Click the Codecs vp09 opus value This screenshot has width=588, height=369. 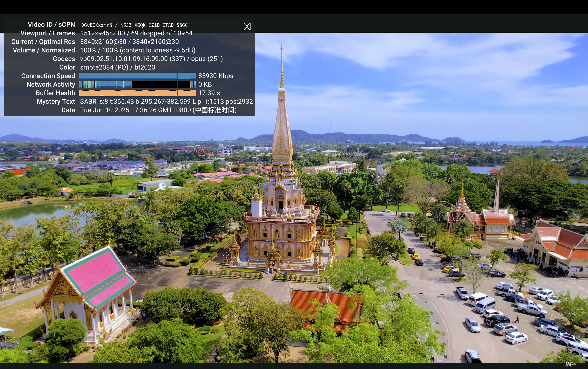(151, 59)
